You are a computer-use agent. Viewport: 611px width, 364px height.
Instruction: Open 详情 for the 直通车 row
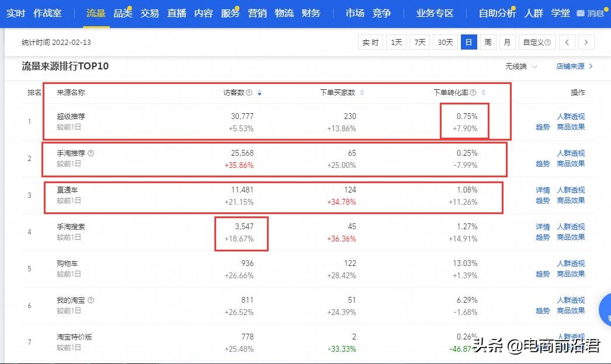coord(542,190)
